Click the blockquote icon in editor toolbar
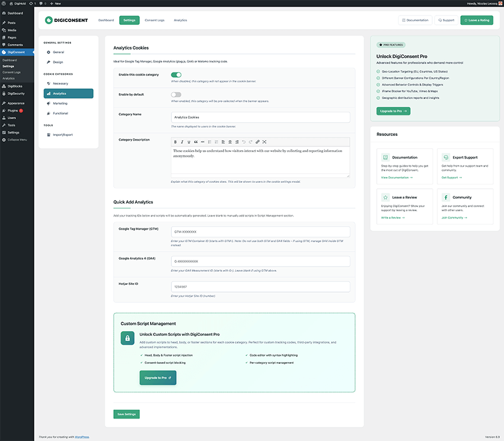 [195, 142]
